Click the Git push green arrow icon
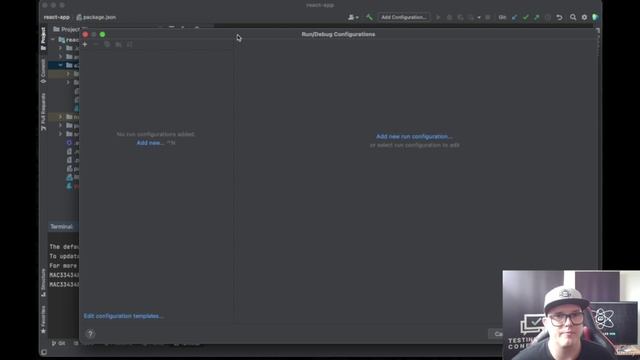Screen dimensions: 640x360 click(537, 17)
